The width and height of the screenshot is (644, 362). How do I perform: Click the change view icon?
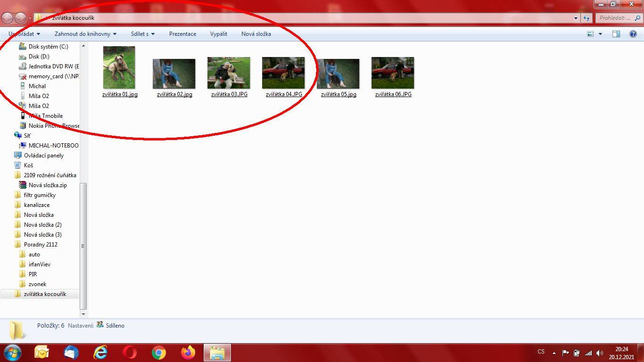pyautogui.click(x=590, y=34)
